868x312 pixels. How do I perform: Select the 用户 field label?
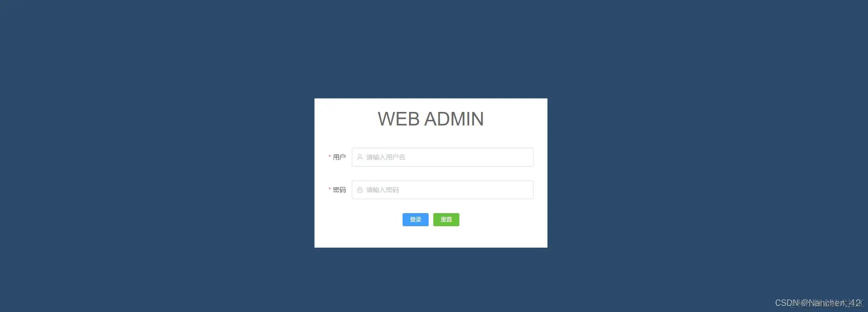pos(339,157)
